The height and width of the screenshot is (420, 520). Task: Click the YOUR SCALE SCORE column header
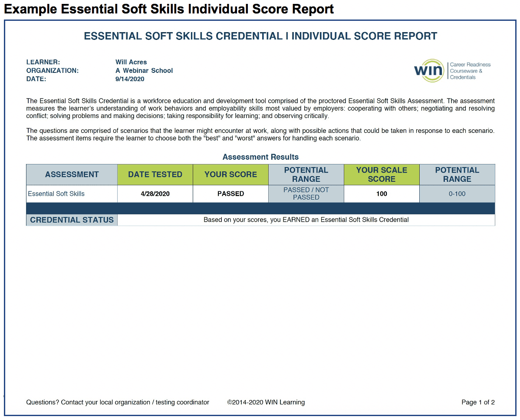[382, 174]
